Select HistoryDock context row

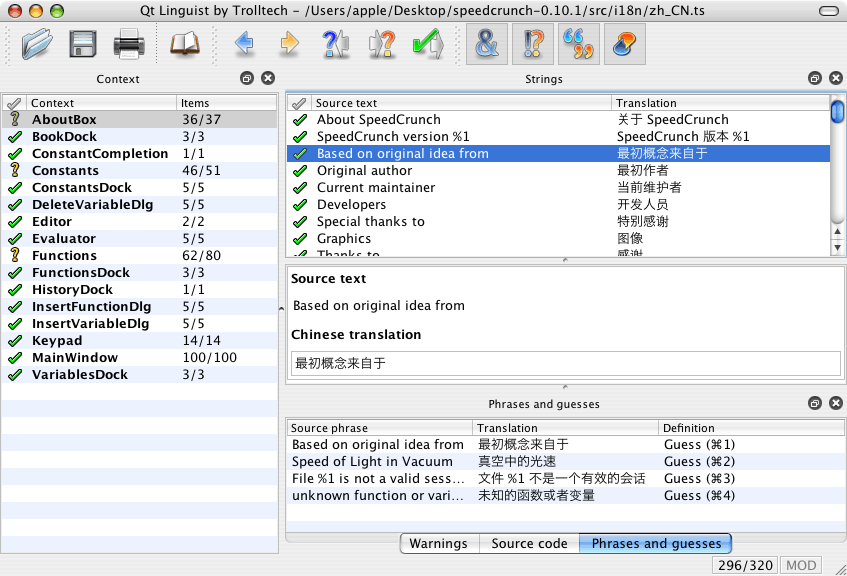[139, 290]
